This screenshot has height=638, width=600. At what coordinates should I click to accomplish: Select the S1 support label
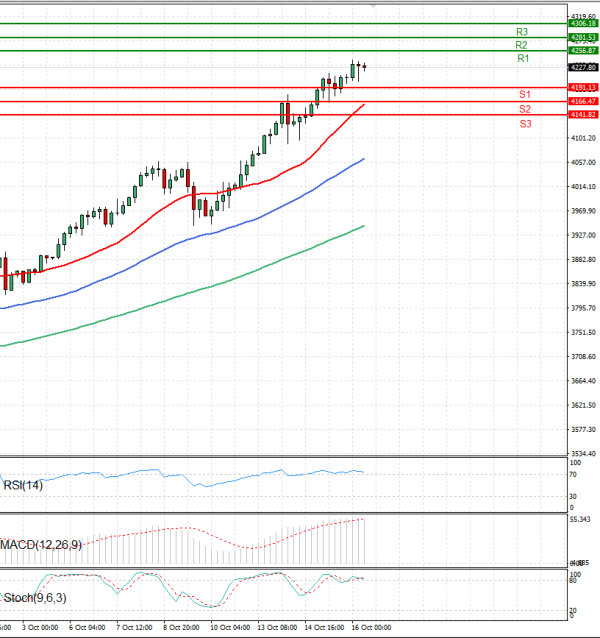click(x=525, y=94)
